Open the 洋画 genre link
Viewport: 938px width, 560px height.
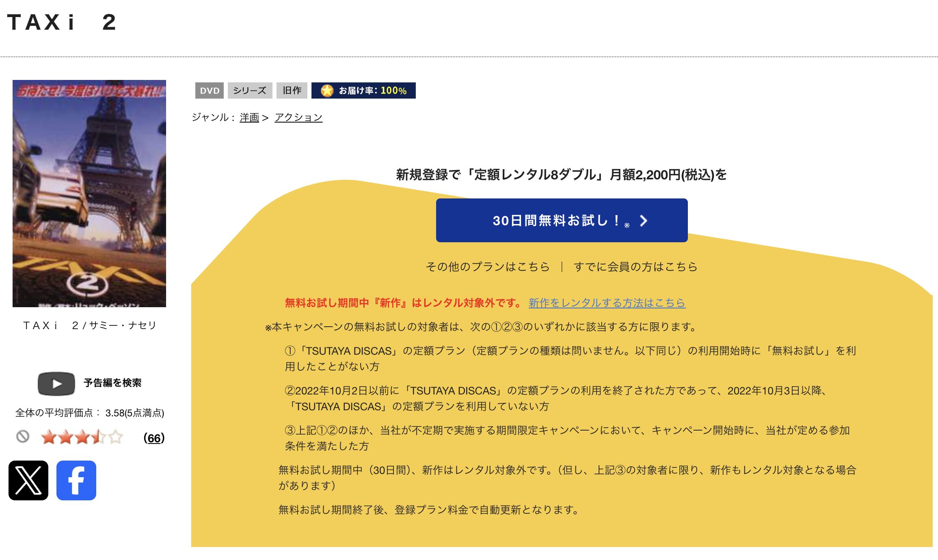tap(249, 117)
